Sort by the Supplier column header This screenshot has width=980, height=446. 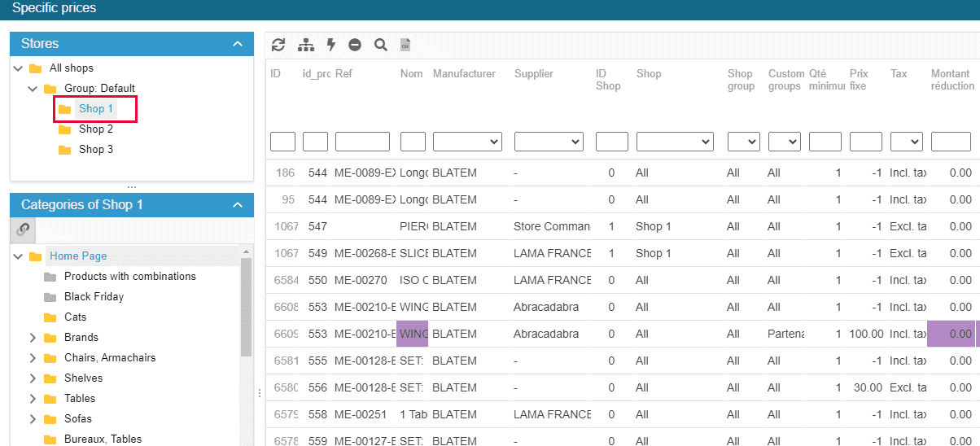click(534, 74)
